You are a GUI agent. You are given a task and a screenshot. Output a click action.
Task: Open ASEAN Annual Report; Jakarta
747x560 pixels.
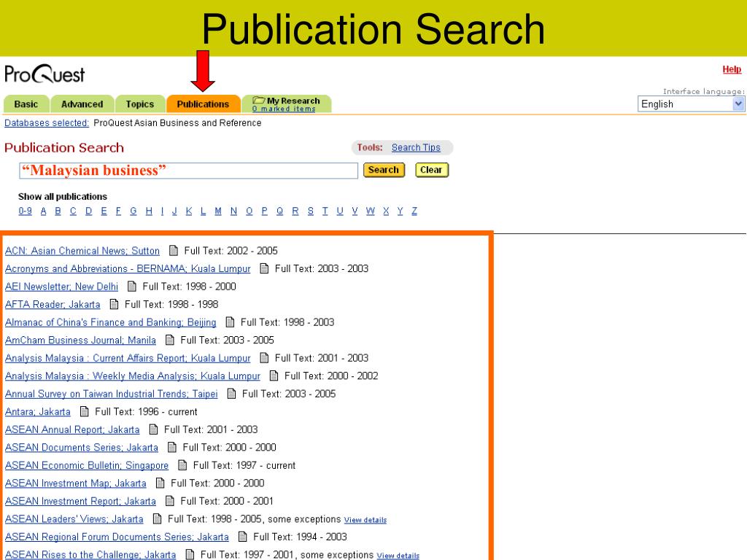(72, 430)
